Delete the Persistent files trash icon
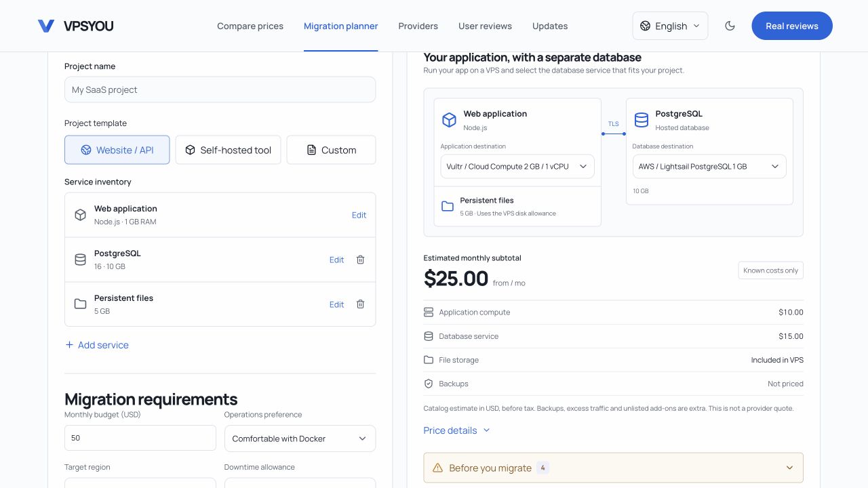The width and height of the screenshot is (868, 488). pos(360,304)
